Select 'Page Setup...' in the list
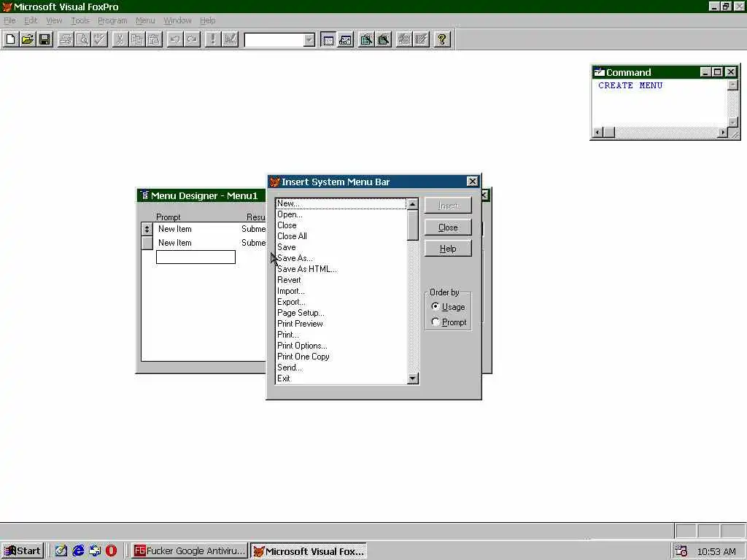This screenshot has height=560, width=747. point(341,313)
